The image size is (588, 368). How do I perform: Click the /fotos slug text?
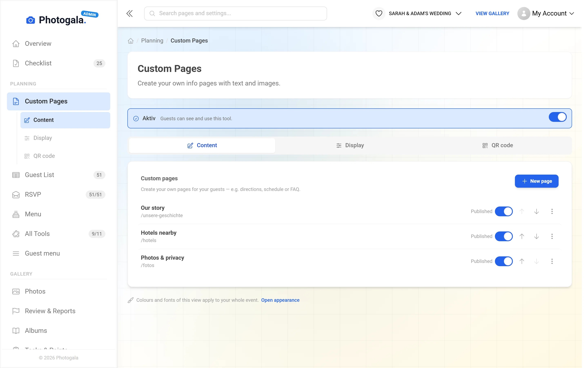click(x=147, y=265)
